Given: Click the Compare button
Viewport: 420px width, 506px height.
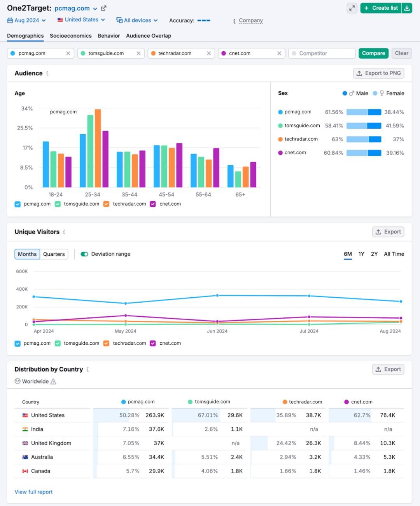Looking at the screenshot, I should point(373,53).
